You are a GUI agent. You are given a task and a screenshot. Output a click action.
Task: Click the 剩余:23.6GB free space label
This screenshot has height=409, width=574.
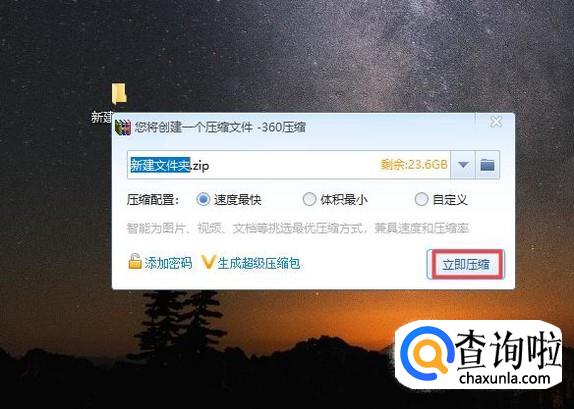[x=414, y=165]
